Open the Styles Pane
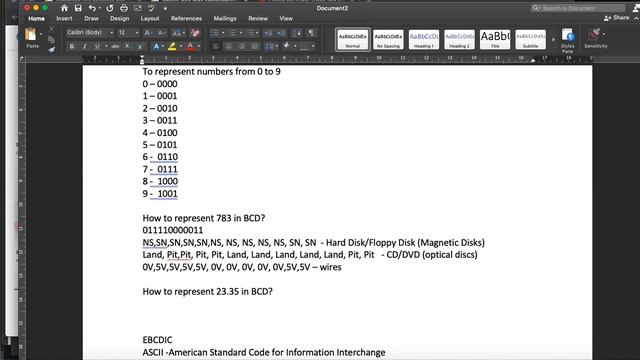This screenshot has height=360, width=640. [568, 40]
